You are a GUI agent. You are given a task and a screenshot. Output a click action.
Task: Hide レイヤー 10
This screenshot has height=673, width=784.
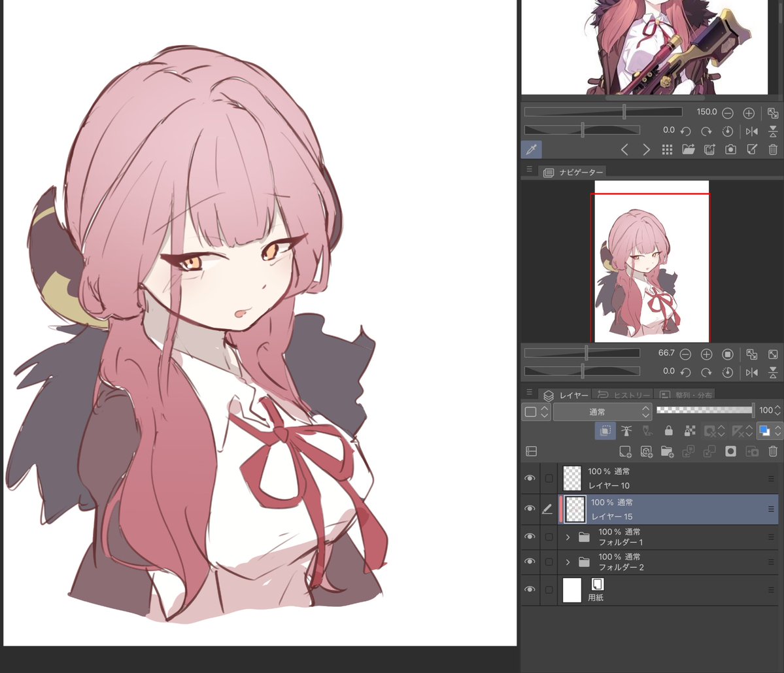[530, 479]
